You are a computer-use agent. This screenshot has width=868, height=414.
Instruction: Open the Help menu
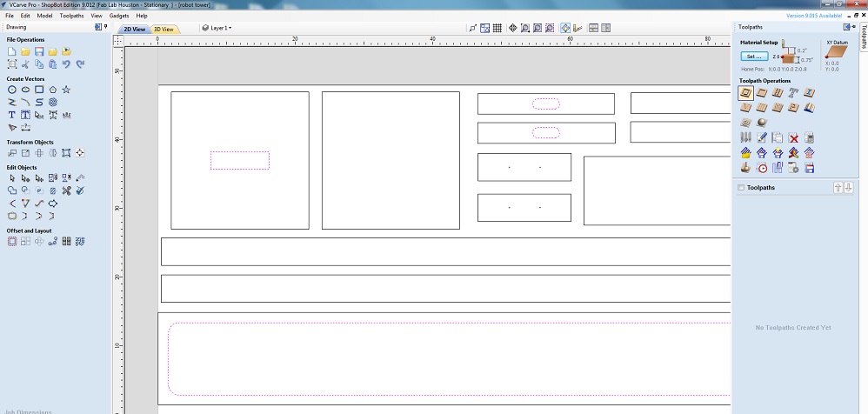(x=142, y=16)
